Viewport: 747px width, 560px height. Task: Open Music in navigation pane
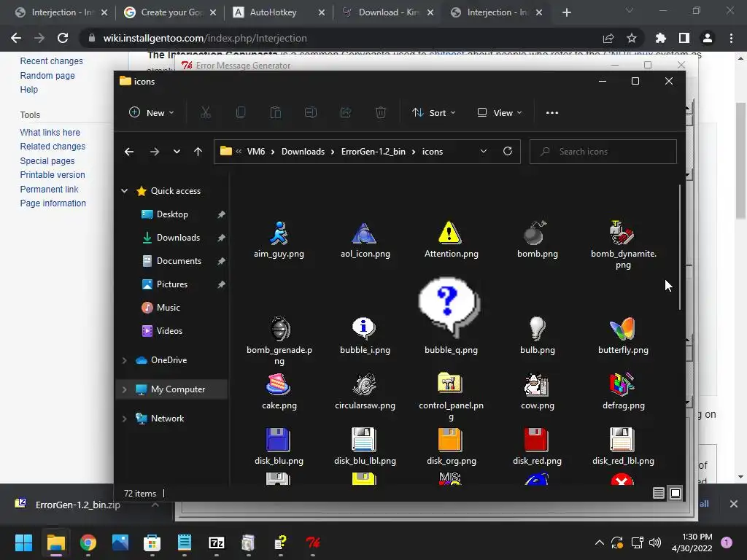click(169, 308)
